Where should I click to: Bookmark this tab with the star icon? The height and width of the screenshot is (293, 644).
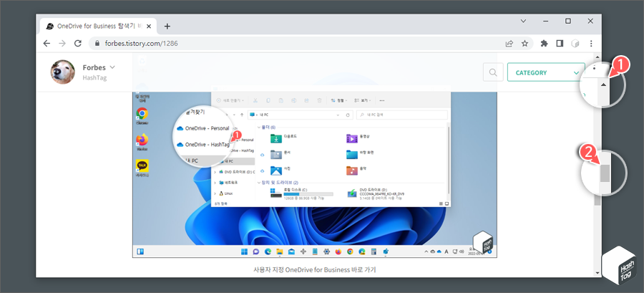[525, 43]
